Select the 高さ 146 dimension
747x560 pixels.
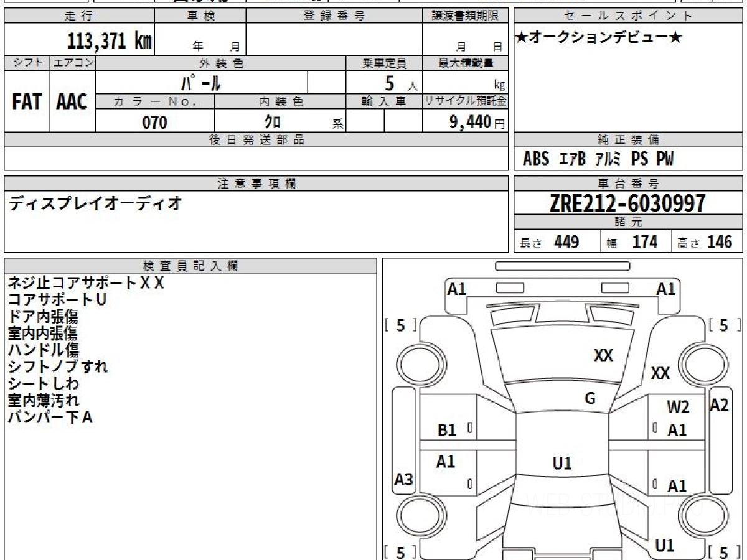[705, 242]
